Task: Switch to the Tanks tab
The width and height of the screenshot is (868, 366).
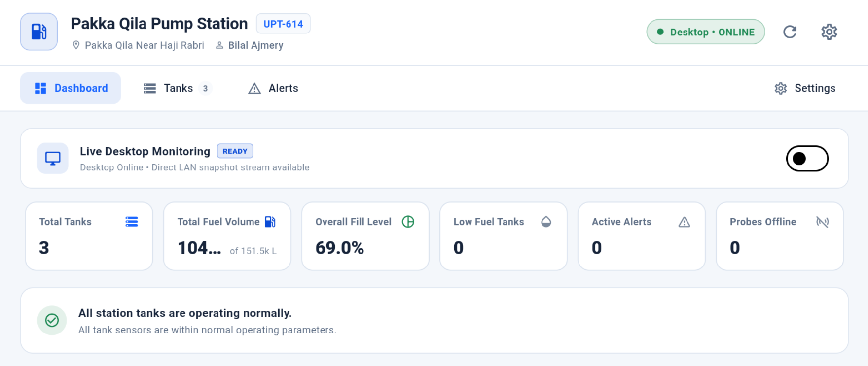Action: pyautogui.click(x=178, y=88)
